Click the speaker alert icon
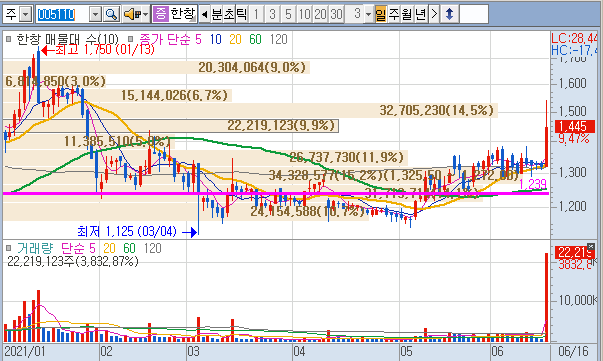Viewport: 603px width, 361px height. [x=132, y=15]
